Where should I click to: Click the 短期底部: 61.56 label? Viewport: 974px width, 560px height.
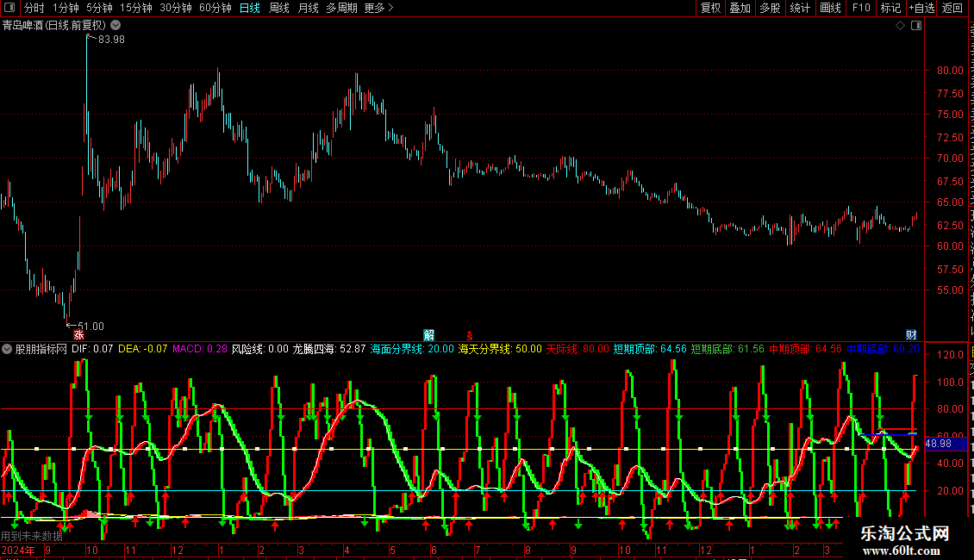728,349
